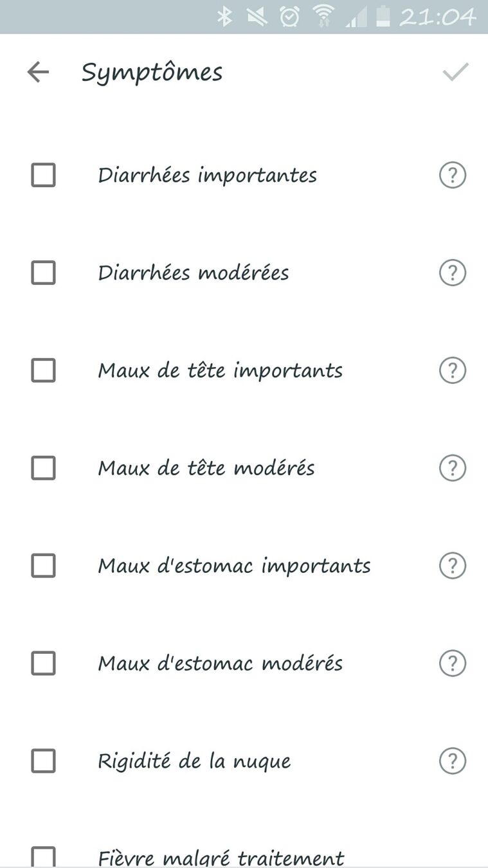Viewport: 488px width, 868px height.
Task: Show help for Diarrhées modérées
Action: (x=452, y=273)
